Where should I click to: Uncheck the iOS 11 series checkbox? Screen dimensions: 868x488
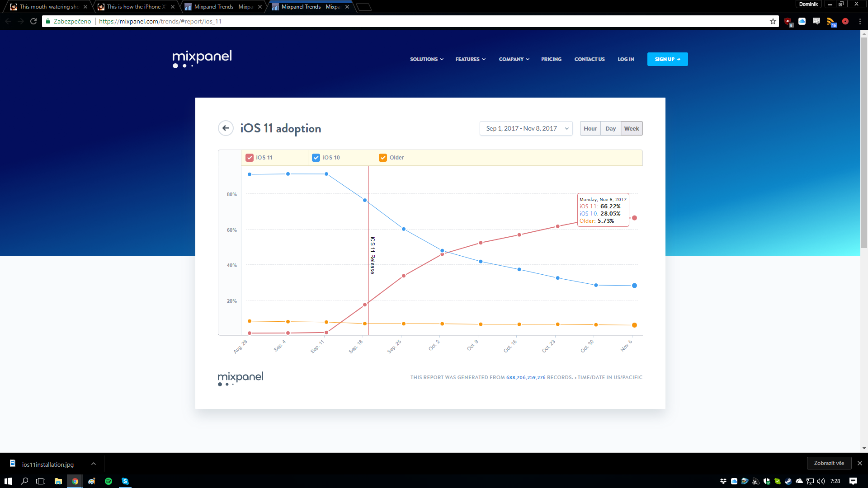pyautogui.click(x=250, y=158)
